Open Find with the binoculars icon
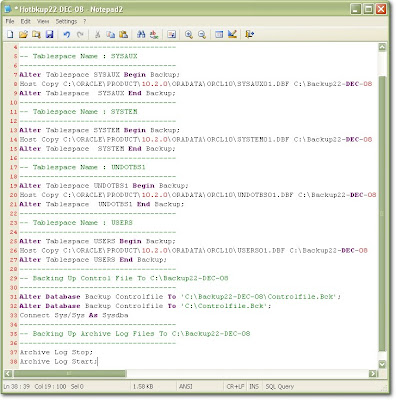The height and width of the screenshot is (400, 396). click(141, 34)
